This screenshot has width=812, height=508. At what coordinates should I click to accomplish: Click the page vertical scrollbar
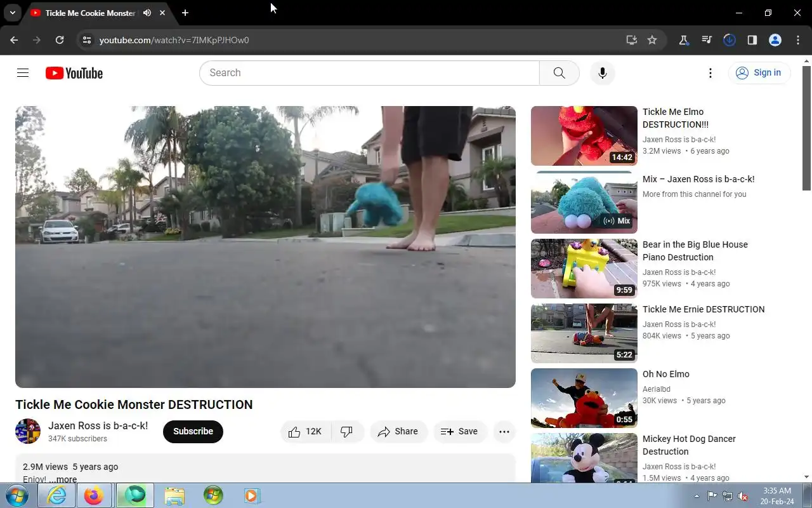point(807,127)
